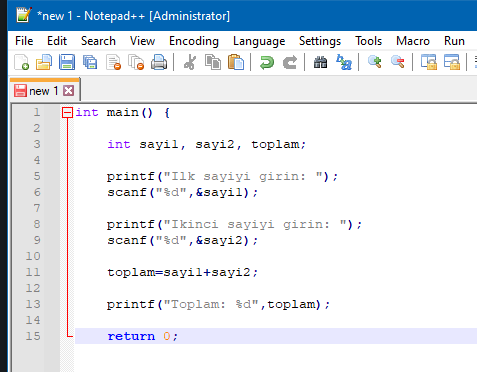Save the document with the floppy icon
477x372 pixels.
click(67, 62)
